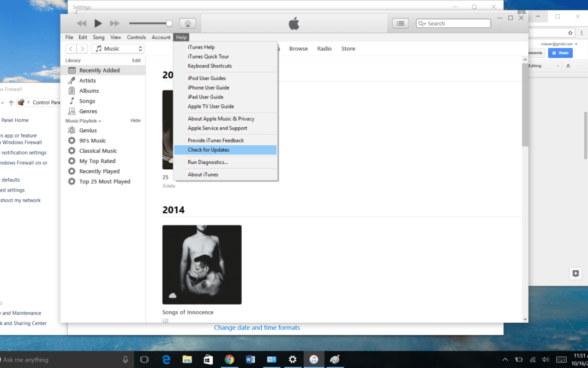Open the Controls menu

[136, 37]
